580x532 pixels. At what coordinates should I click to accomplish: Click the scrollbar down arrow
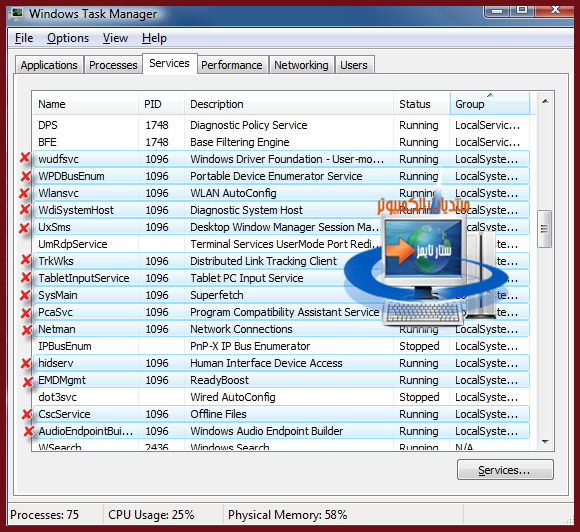coord(545,441)
